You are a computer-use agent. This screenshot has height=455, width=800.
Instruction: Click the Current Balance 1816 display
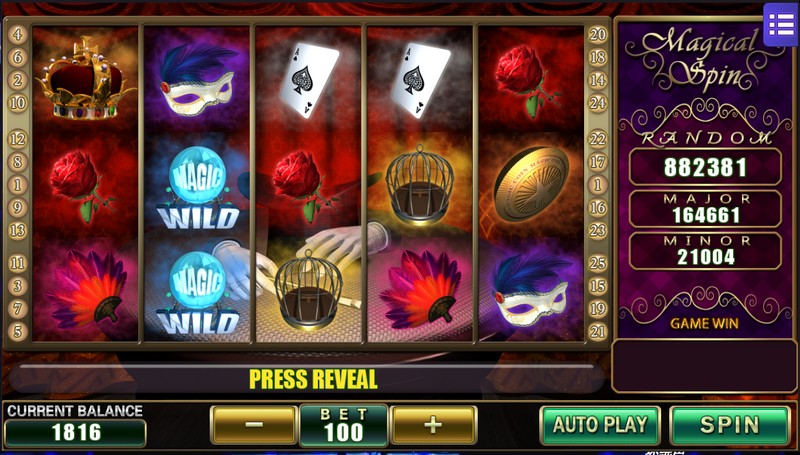pos(75,425)
